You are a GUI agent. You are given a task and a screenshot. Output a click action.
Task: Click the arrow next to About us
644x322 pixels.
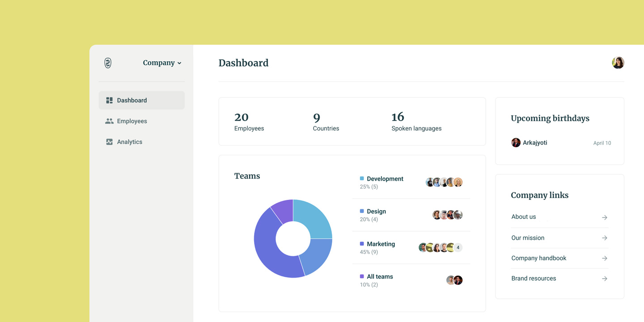pyautogui.click(x=605, y=217)
